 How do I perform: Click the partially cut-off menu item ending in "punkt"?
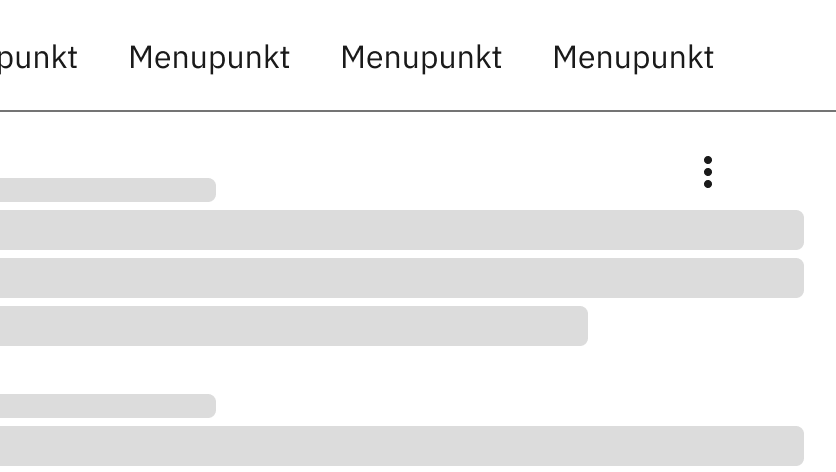click(38, 58)
